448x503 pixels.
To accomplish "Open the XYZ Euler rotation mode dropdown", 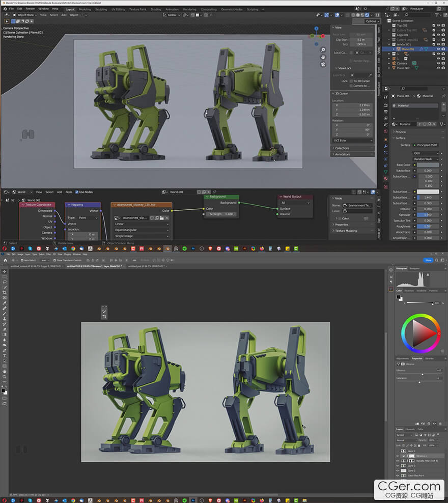I will 353,141.
